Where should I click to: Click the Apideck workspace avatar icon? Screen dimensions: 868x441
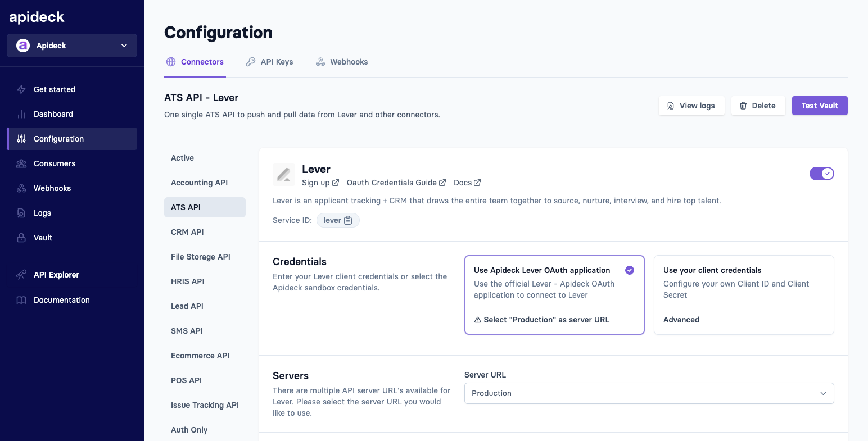pyautogui.click(x=23, y=46)
